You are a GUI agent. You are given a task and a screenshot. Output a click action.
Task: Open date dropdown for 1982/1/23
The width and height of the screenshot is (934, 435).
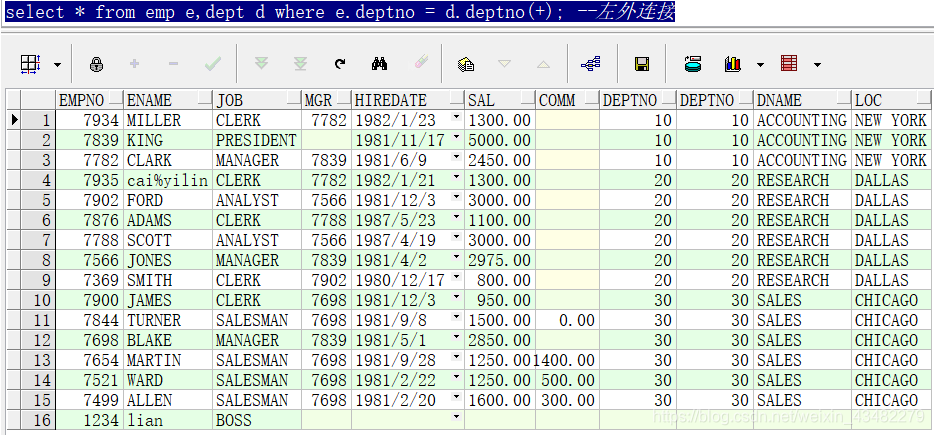(457, 118)
